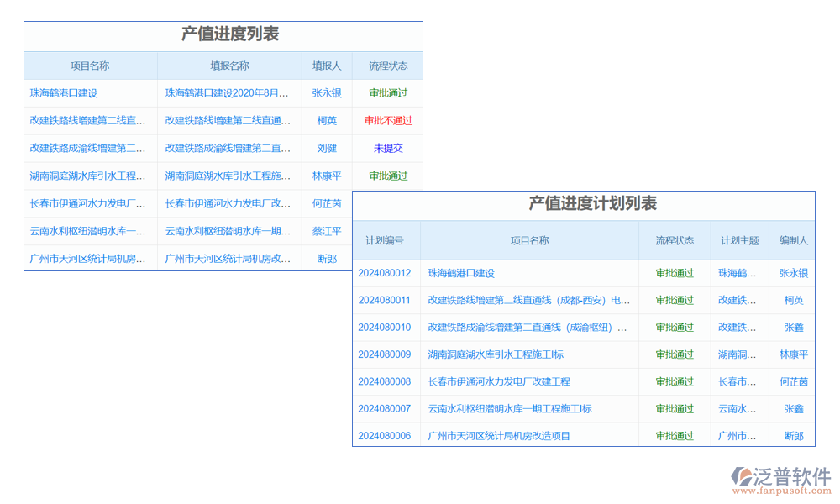Click 流程状态 header in 产值进度列表 table

click(x=388, y=66)
